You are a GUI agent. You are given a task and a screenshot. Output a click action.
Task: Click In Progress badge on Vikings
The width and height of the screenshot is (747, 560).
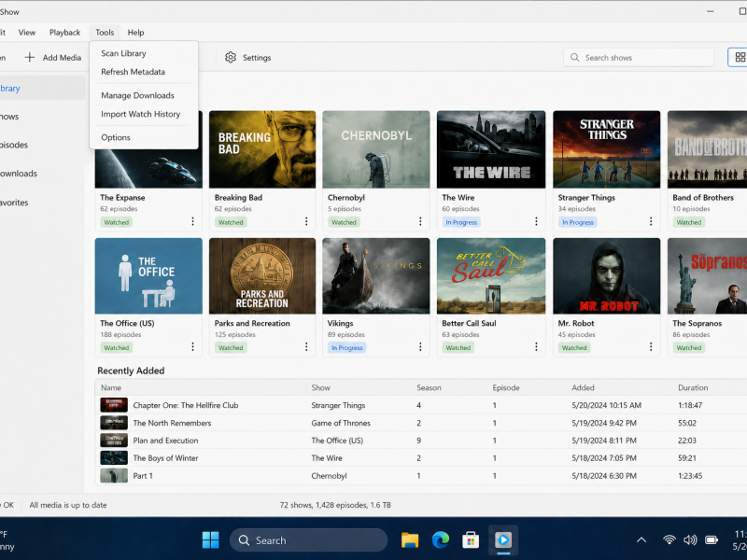coord(346,347)
